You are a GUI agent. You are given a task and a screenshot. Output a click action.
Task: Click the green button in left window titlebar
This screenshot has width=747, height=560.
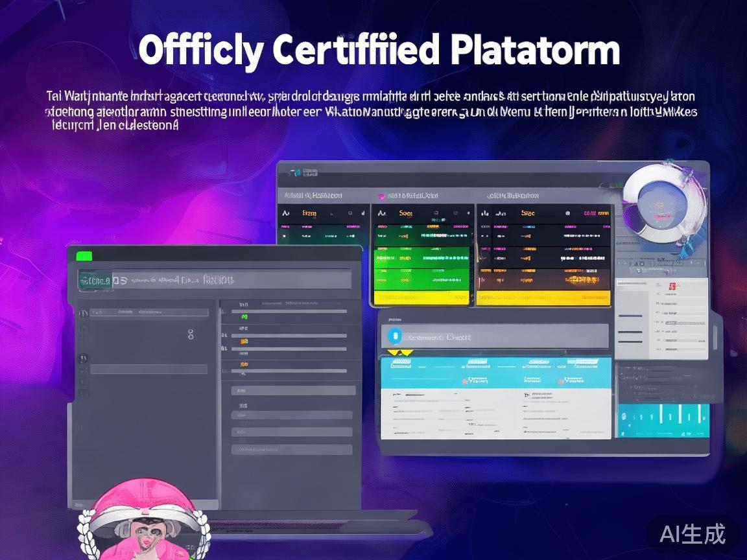(84, 255)
